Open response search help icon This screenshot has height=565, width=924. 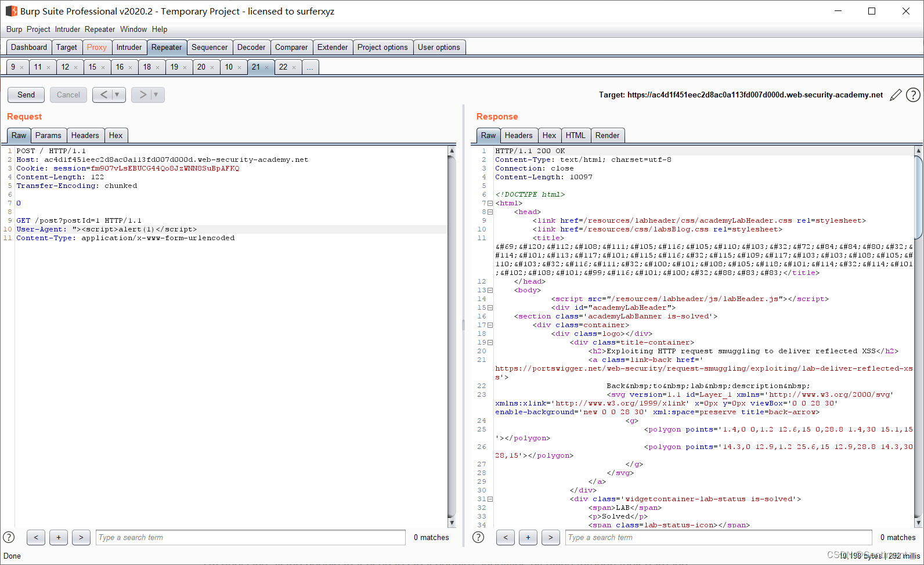coord(478,537)
